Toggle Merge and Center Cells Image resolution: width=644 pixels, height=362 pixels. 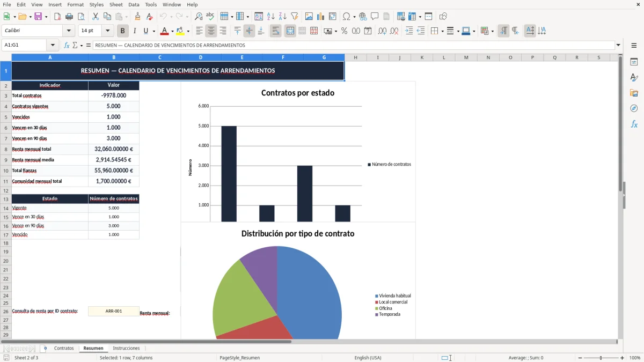[290, 31]
